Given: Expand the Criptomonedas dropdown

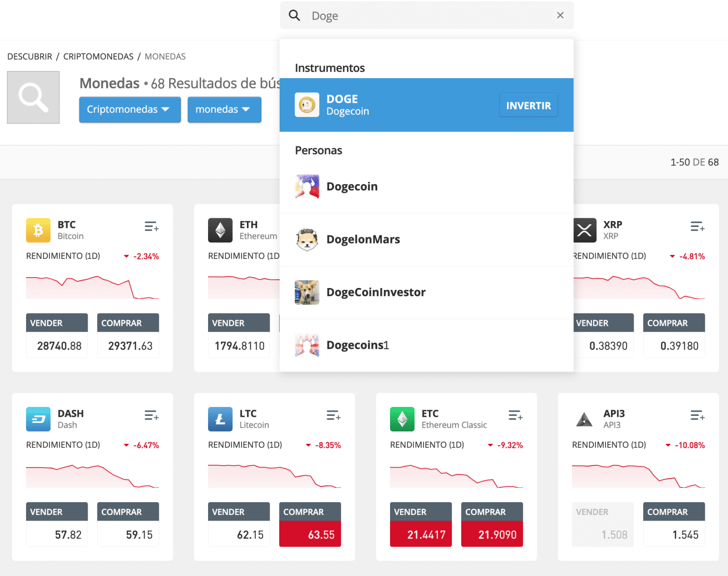Looking at the screenshot, I should 129,109.
